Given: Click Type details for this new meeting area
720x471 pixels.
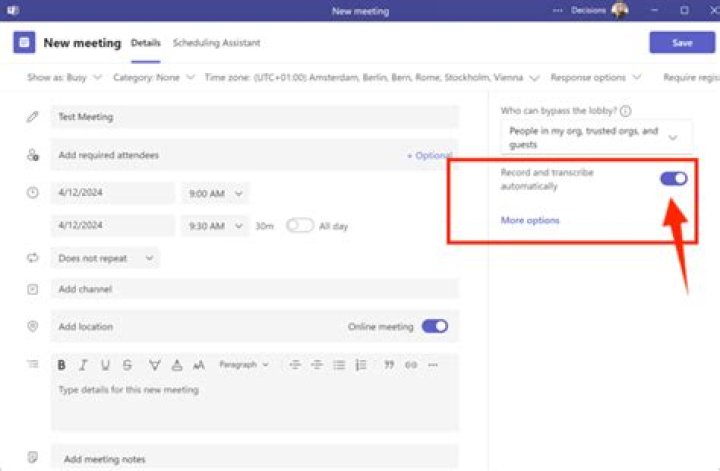Looking at the screenshot, I should pyautogui.click(x=255, y=404).
